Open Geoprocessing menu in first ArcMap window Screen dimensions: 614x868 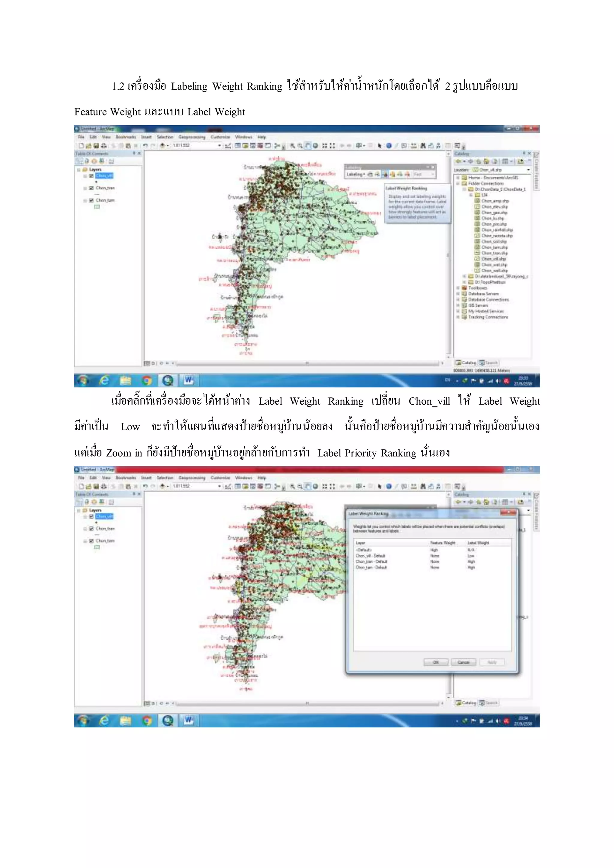192,137
